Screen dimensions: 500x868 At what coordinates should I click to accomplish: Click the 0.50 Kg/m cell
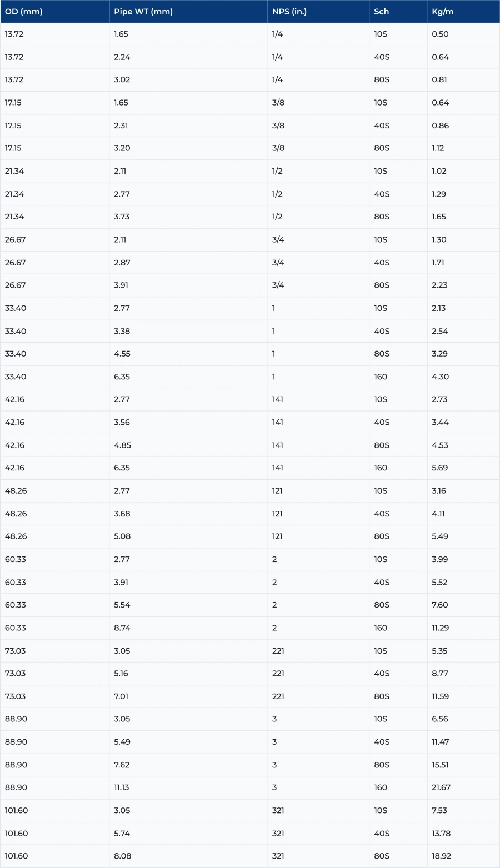440,34
